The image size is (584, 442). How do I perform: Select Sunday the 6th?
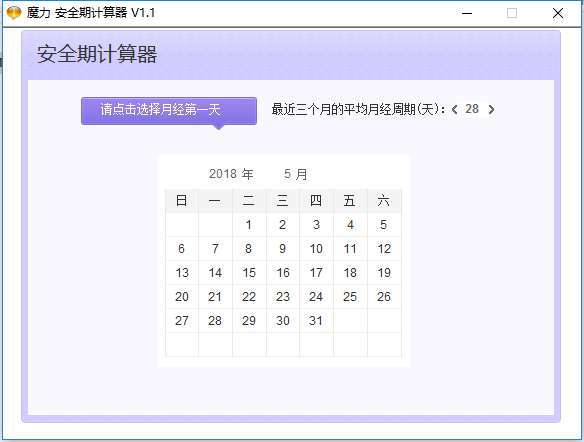181,249
